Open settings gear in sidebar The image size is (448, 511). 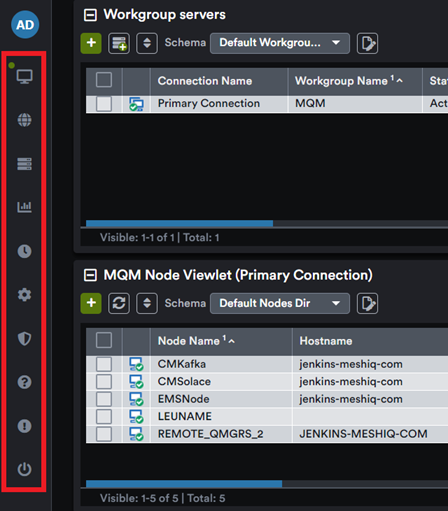[x=24, y=295]
